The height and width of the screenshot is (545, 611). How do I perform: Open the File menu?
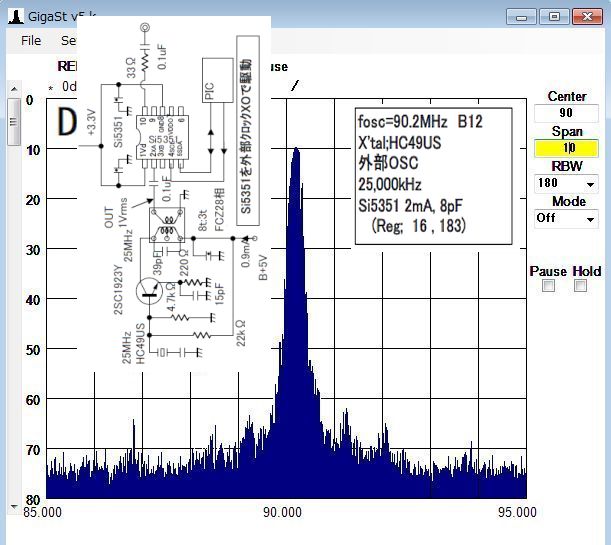31,41
